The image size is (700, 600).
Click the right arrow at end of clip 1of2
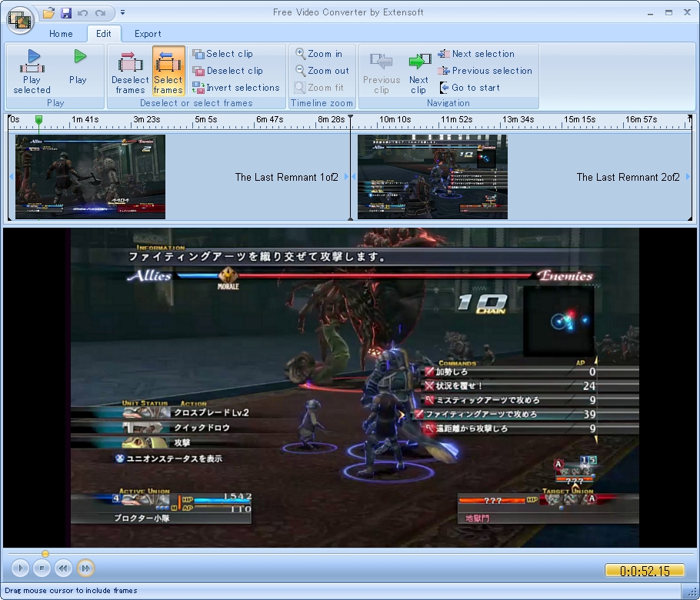click(x=346, y=177)
